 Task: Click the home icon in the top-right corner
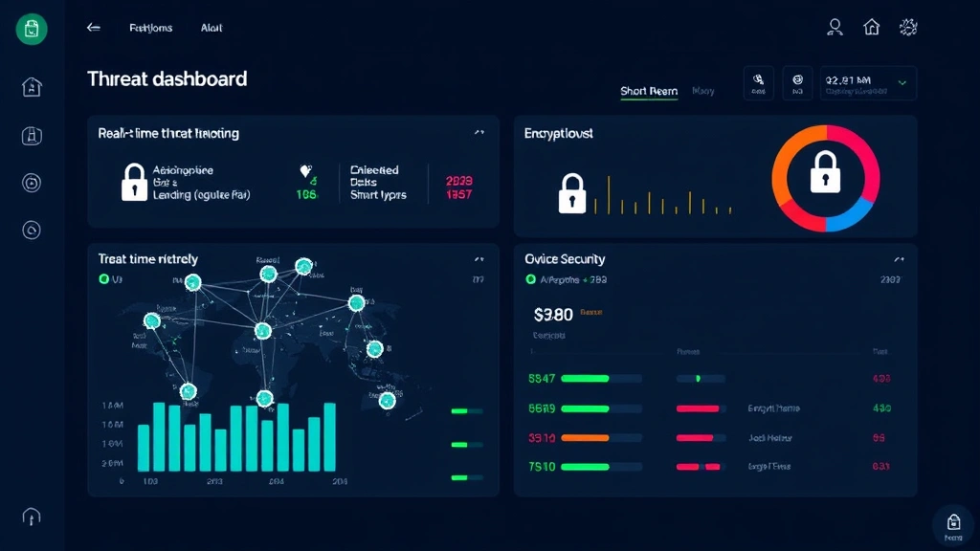[x=872, y=27]
